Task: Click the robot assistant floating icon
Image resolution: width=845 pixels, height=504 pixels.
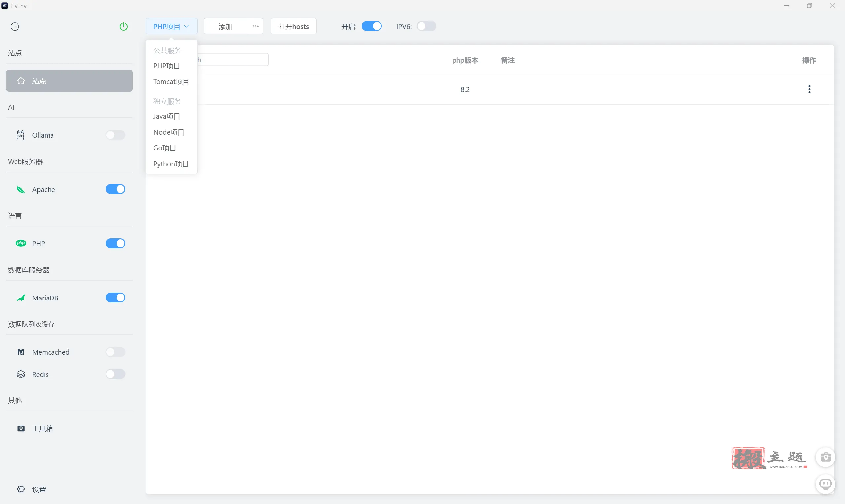Action: [826, 483]
